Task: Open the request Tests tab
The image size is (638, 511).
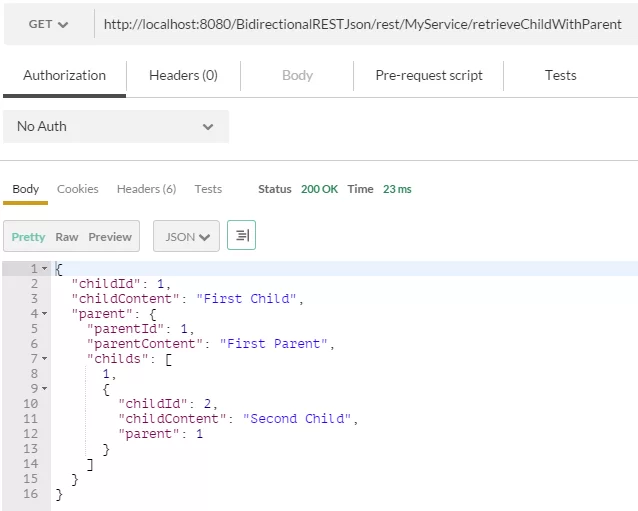Action: click(560, 76)
